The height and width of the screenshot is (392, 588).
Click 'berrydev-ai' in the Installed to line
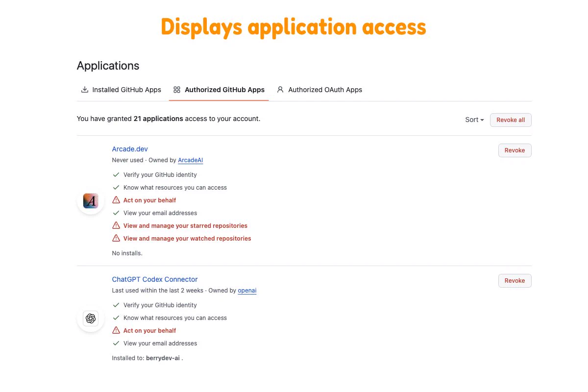click(163, 358)
